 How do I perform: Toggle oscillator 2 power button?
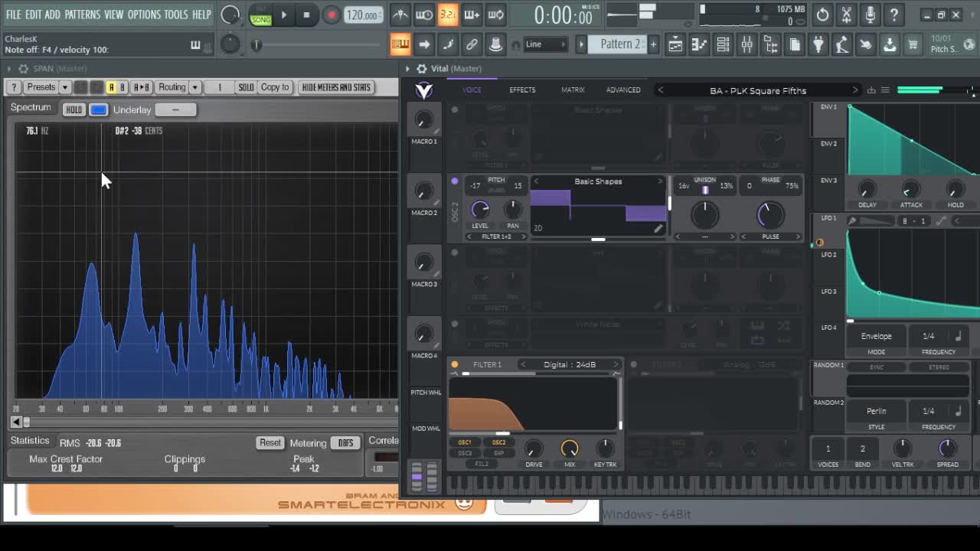455,181
